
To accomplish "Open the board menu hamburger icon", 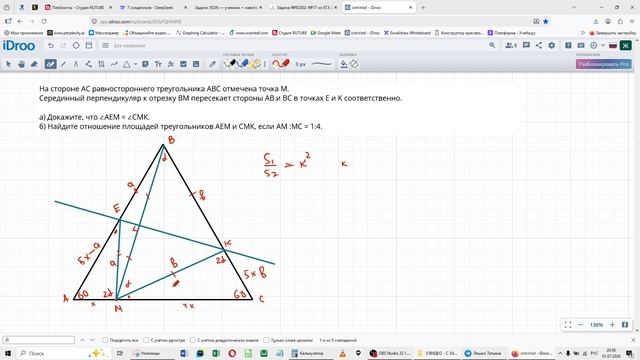I will coord(105,46).
